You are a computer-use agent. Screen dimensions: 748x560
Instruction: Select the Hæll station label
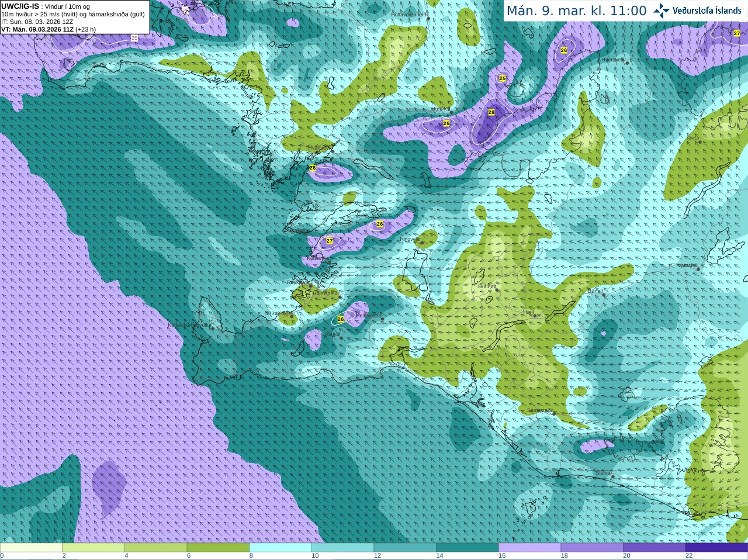pos(529,312)
